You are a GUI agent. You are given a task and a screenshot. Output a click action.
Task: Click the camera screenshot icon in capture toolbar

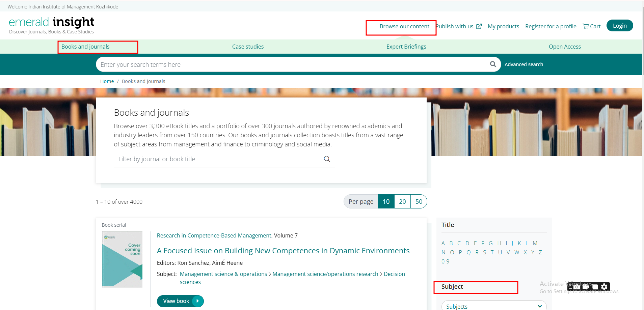[x=577, y=287]
